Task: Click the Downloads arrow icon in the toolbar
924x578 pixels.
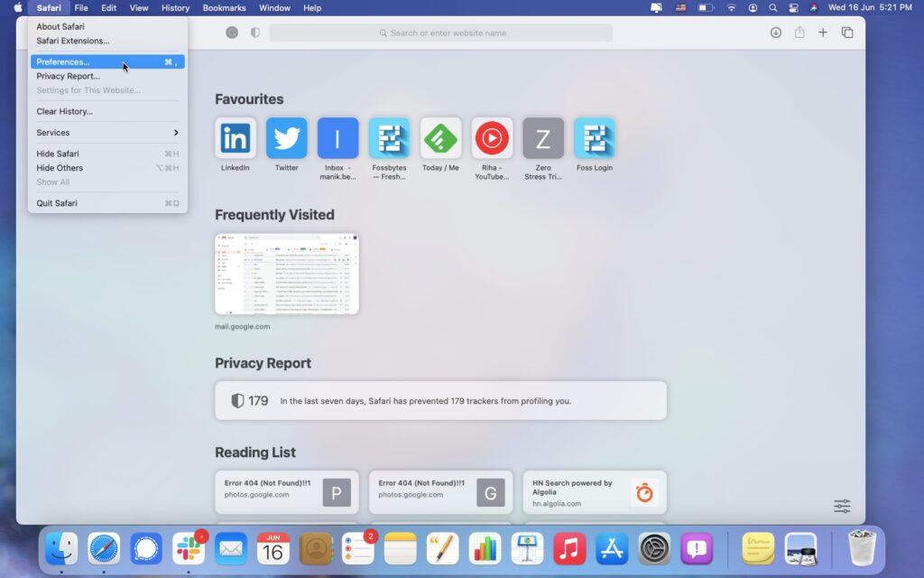Action: (x=775, y=32)
